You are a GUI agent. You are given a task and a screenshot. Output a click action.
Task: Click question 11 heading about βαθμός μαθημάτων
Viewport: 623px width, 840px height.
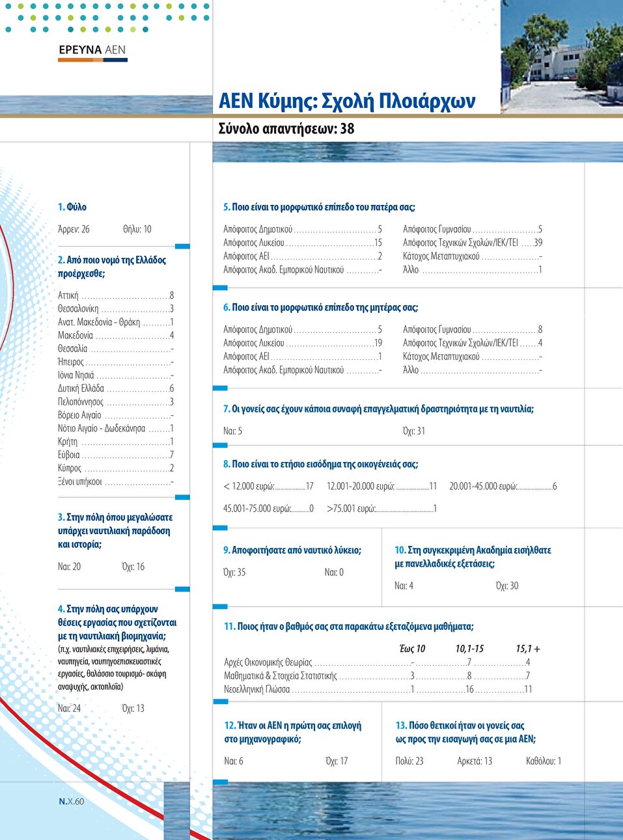point(349,627)
